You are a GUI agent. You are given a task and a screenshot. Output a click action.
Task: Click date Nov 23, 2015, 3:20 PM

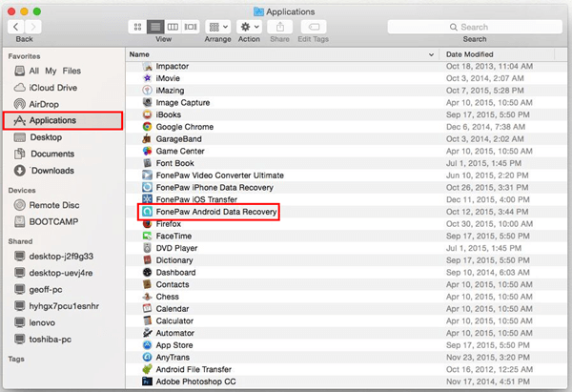pyautogui.click(x=488, y=358)
